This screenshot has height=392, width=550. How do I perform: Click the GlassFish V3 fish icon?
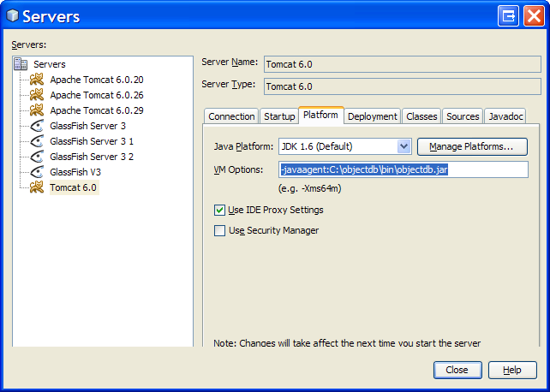37,172
